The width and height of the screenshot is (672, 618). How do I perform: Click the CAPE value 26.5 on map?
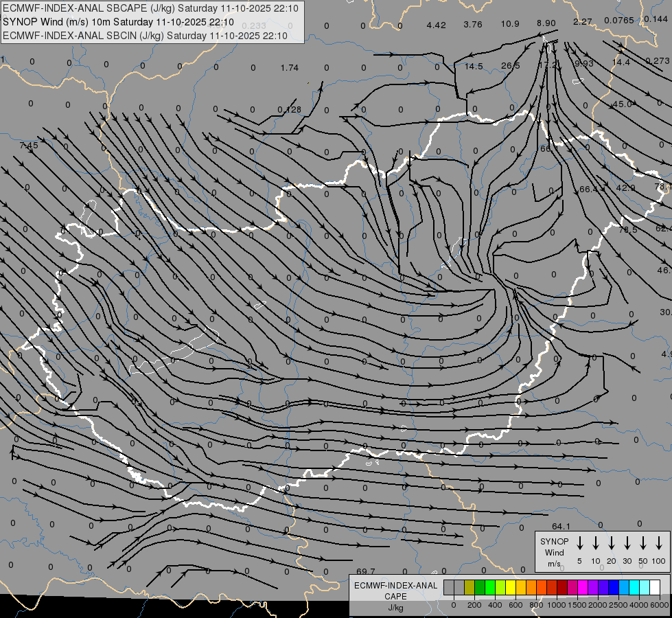(511, 66)
